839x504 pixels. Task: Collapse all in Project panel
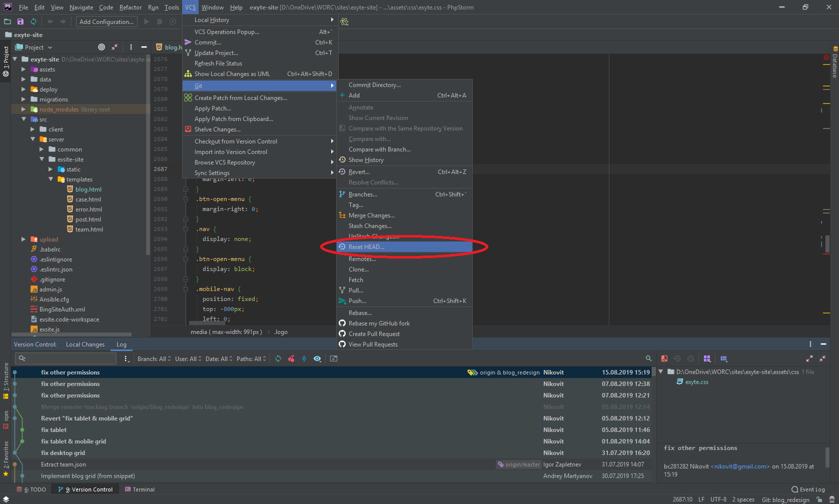(x=115, y=47)
